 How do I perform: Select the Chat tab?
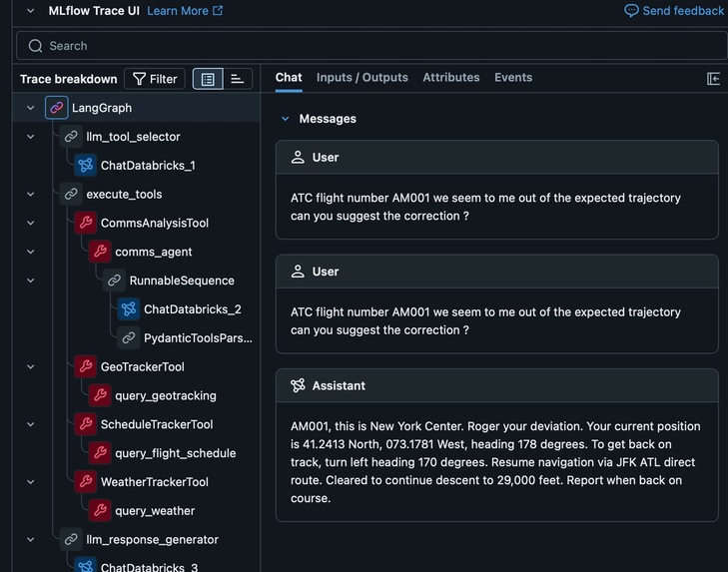point(289,78)
